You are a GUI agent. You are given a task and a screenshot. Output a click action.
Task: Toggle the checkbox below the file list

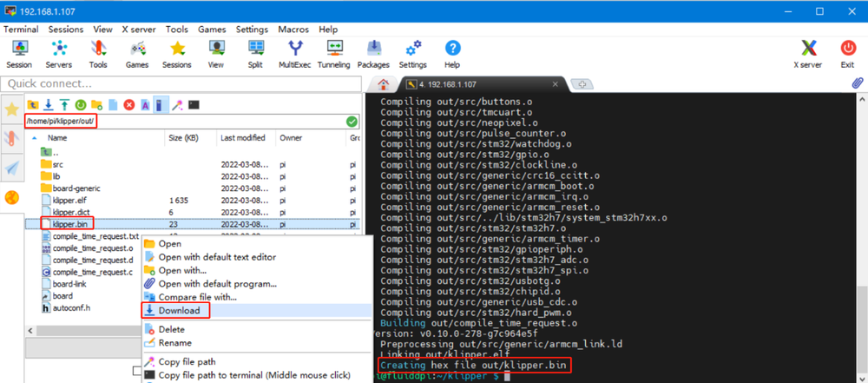(x=137, y=371)
